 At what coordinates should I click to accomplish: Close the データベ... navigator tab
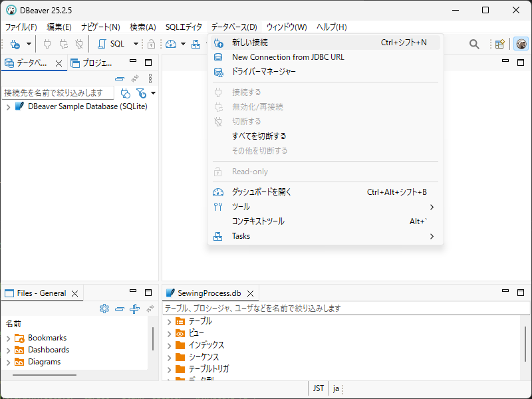[59, 63]
